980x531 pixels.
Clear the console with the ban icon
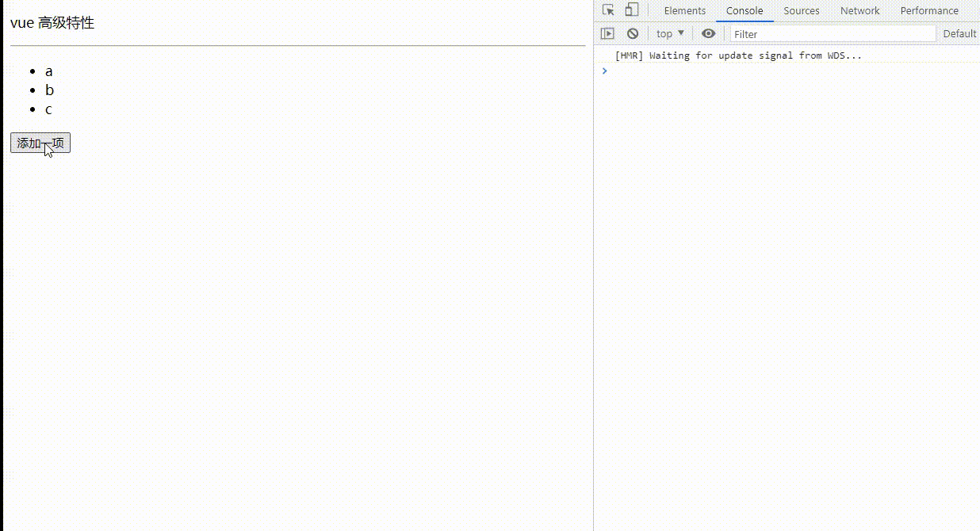(x=633, y=33)
